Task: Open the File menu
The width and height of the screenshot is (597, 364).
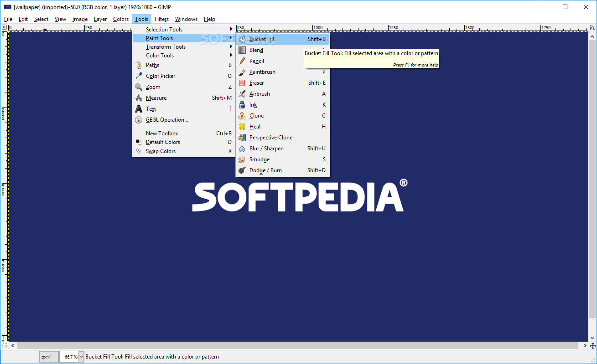Action: pyautogui.click(x=8, y=19)
